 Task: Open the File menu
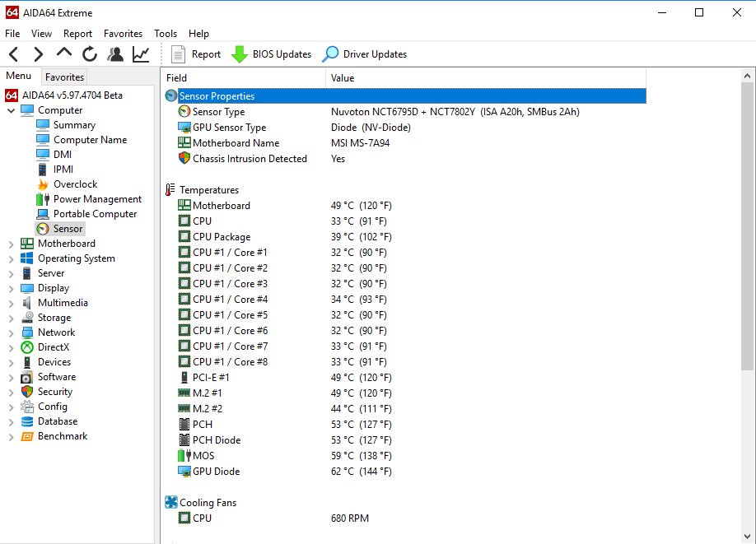(12, 33)
